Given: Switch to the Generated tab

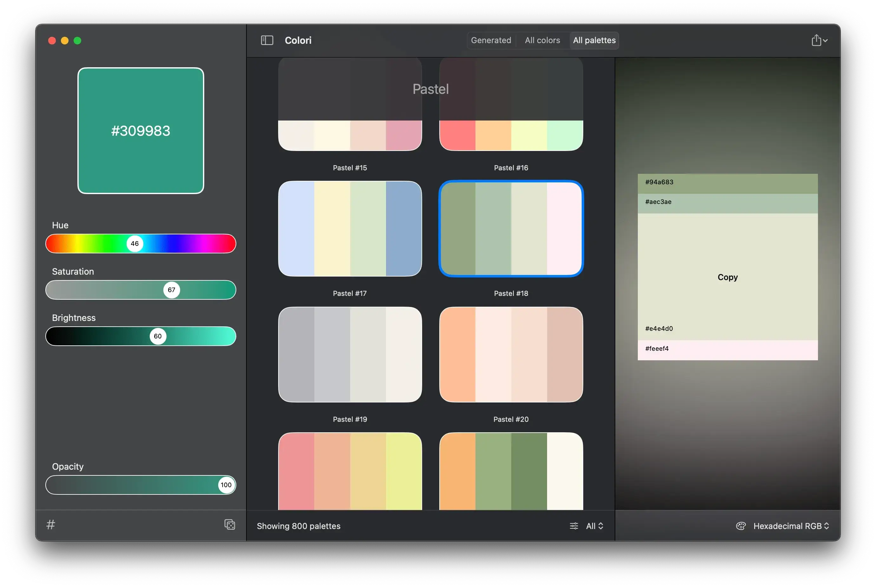Looking at the screenshot, I should coord(491,40).
